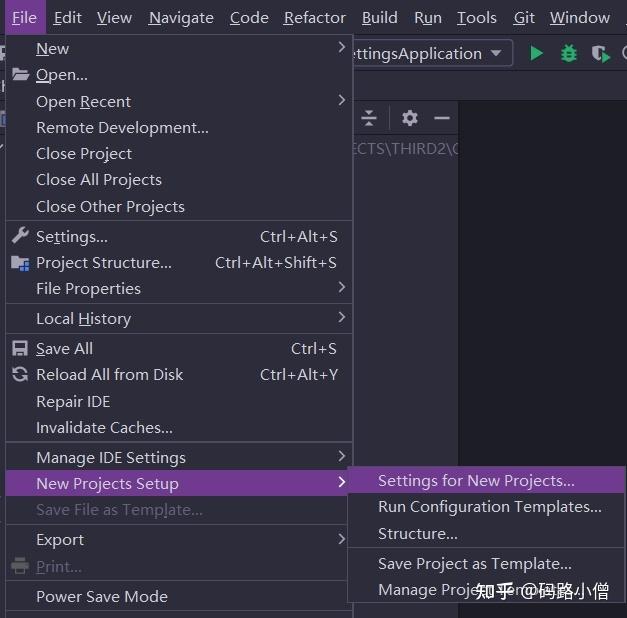Click the Collapse All icon

pyautogui.click(x=369, y=118)
